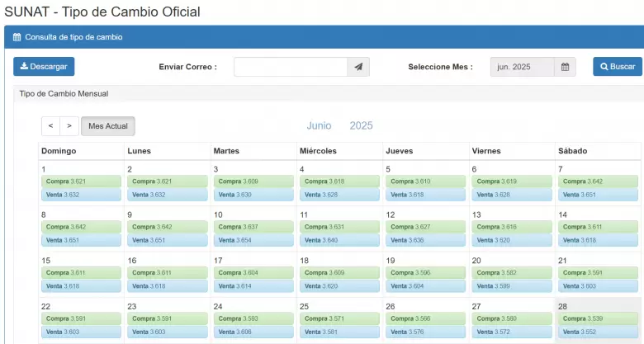Click the Junio month title
The height and width of the screenshot is (344, 644).
point(320,125)
